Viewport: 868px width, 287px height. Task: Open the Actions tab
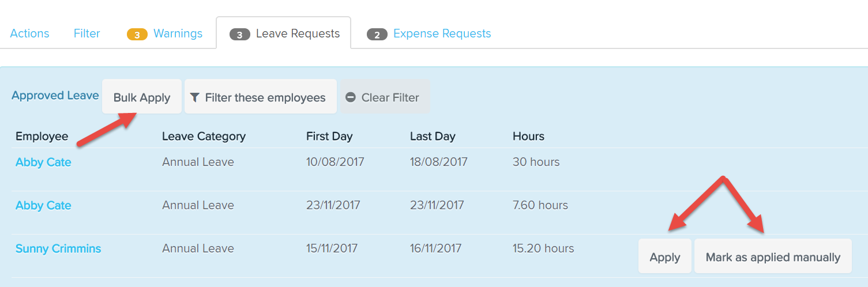(29, 33)
